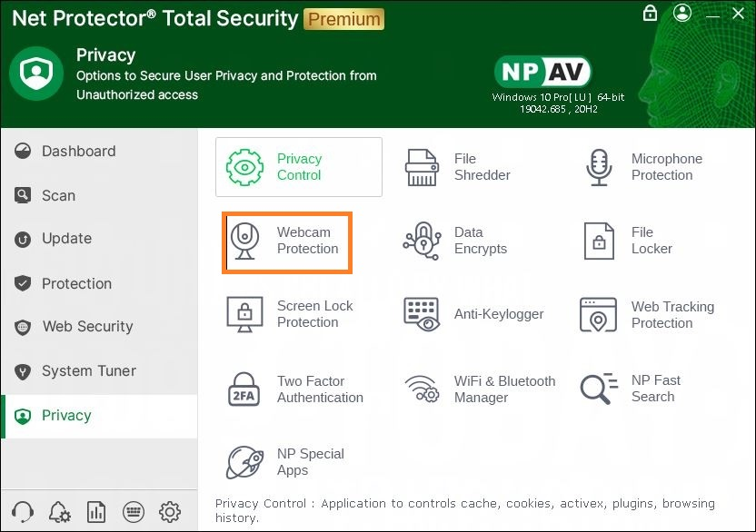Click the Privacy Control button
756x532 pixels.
[x=298, y=167]
